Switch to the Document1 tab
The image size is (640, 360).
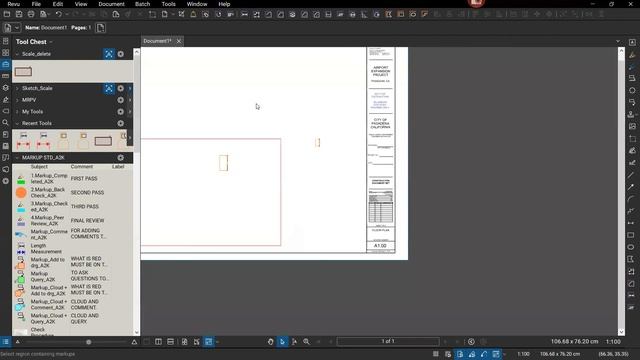(x=157, y=41)
